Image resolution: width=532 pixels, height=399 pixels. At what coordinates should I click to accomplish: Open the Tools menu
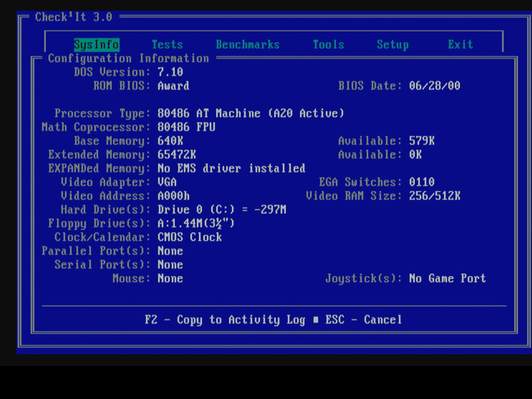(x=329, y=45)
